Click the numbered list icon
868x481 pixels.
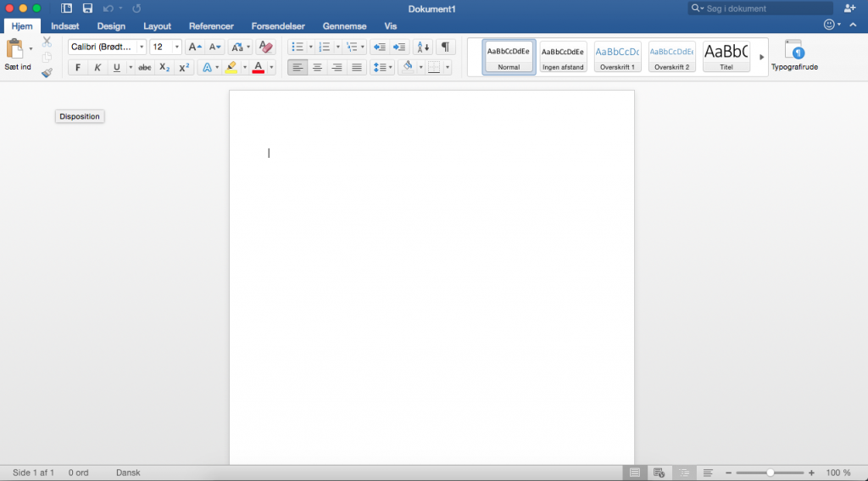(x=325, y=48)
